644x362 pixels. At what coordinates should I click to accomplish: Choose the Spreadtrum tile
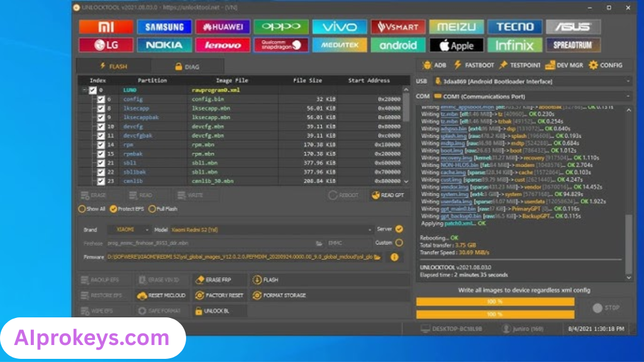(x=573, y=45)
